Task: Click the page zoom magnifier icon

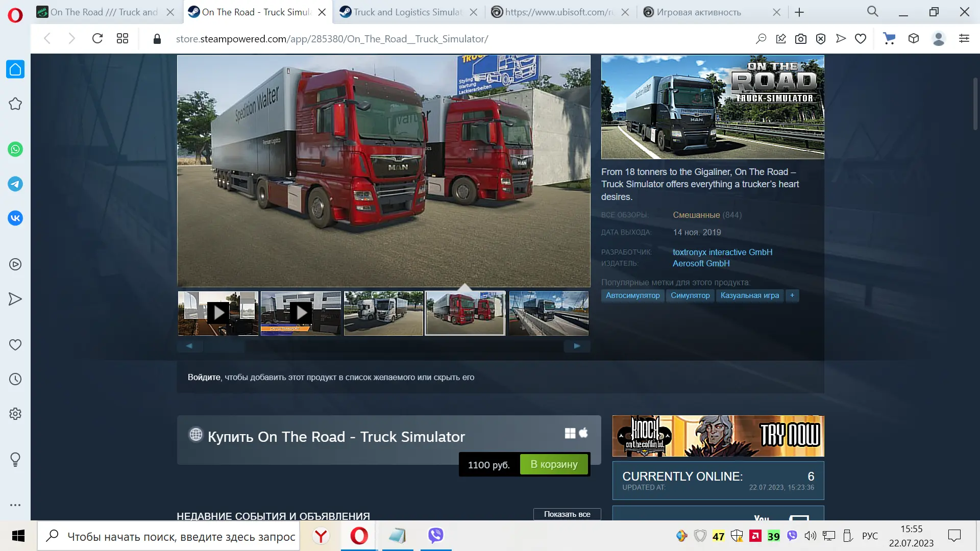Action: [x=761, y=39]
